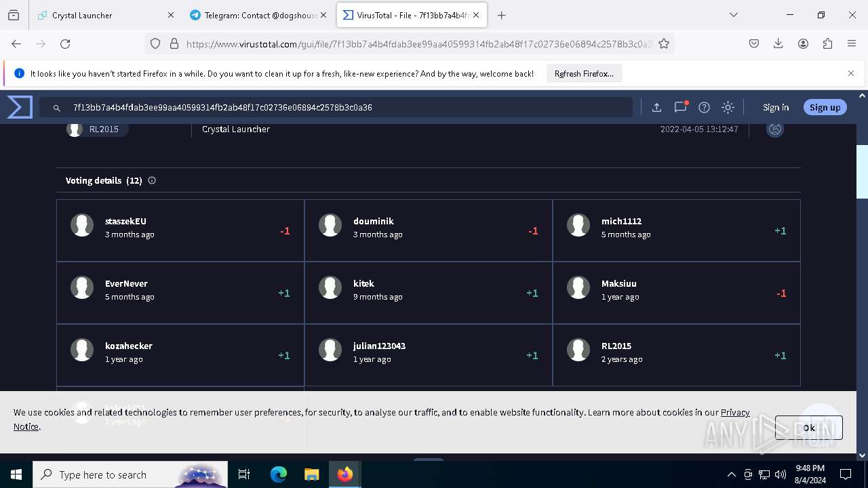Click the staszekEU username
The image size is (868, 488).
[x=125, y=221]
